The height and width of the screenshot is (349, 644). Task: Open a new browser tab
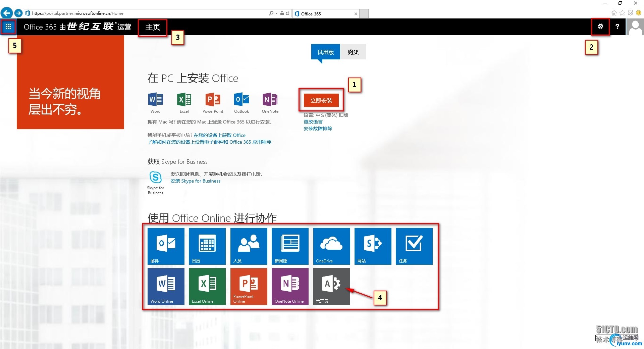pyautogui.click(x=364, y=14)
